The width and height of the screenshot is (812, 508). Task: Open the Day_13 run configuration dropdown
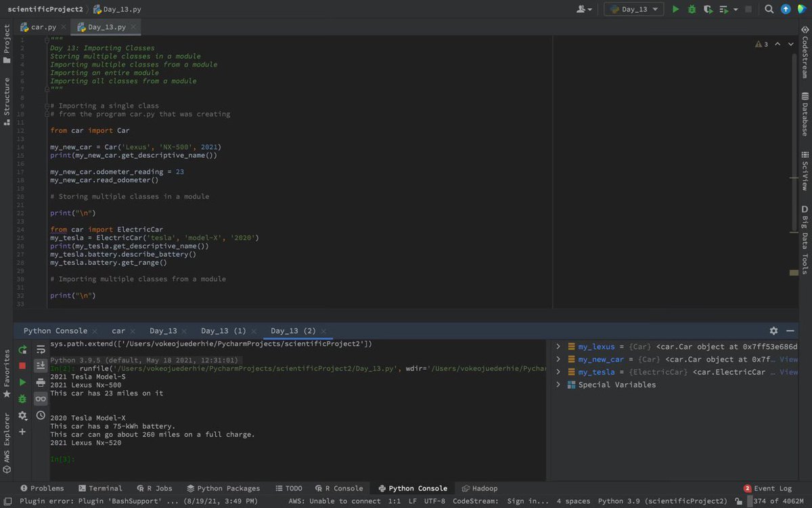pos(635,9)
